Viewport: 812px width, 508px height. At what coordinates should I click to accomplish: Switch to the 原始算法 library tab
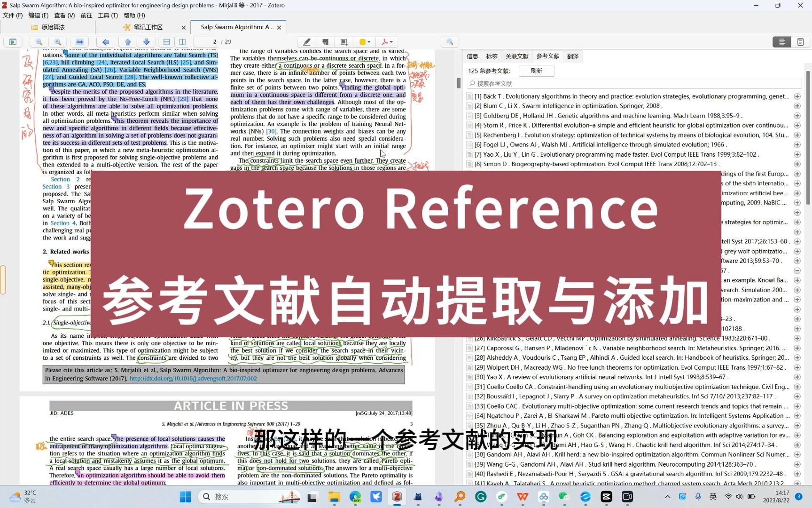coord(48,27)
